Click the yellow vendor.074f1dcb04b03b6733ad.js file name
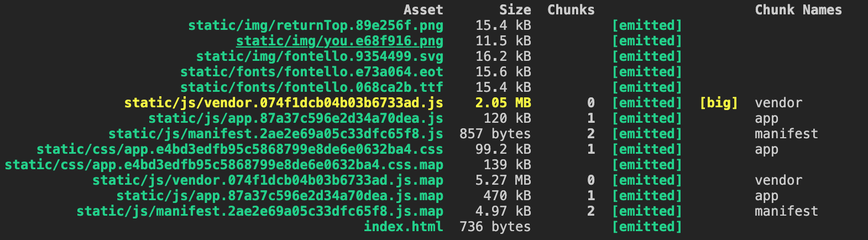Screen dimensions: 868x240 pos(284,103)
